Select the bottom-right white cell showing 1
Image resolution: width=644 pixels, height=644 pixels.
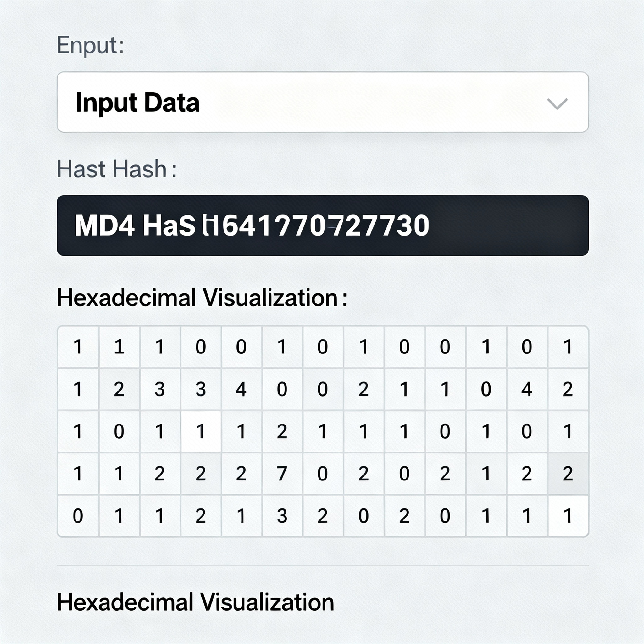[568, 516]
